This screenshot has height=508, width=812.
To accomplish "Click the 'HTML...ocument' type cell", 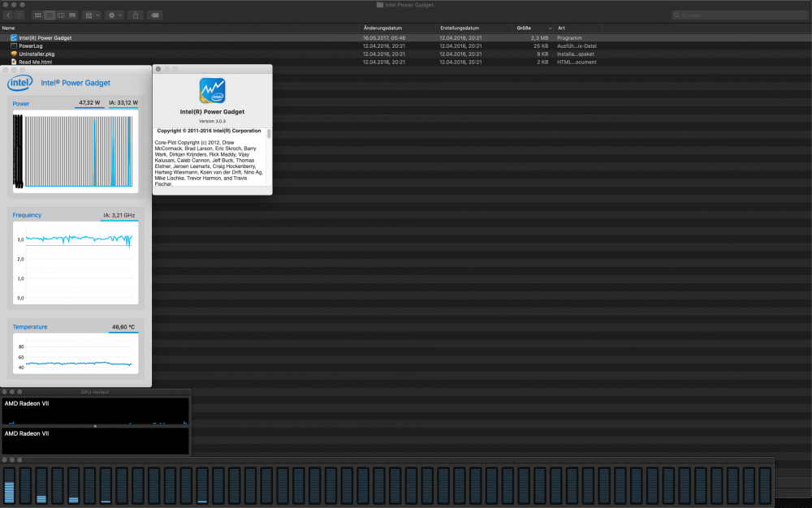I will [577, 62].
